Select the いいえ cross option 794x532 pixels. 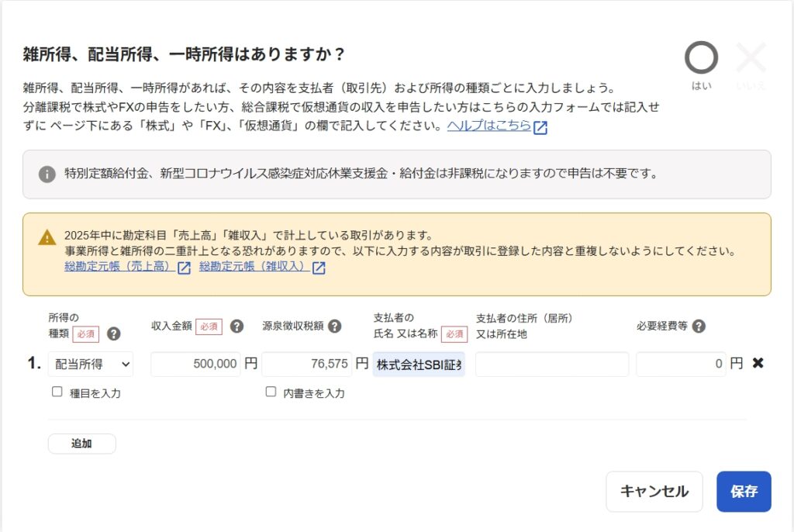751,58
